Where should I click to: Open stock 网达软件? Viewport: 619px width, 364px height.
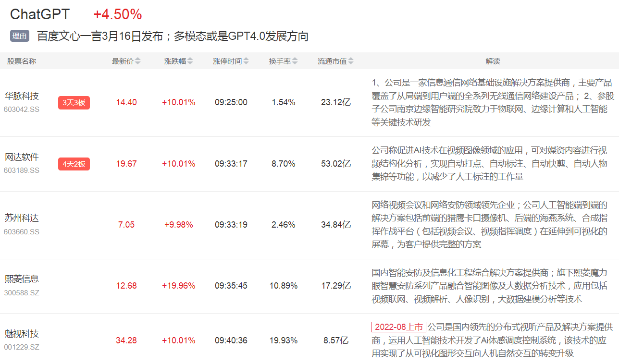tap(22, 157)
